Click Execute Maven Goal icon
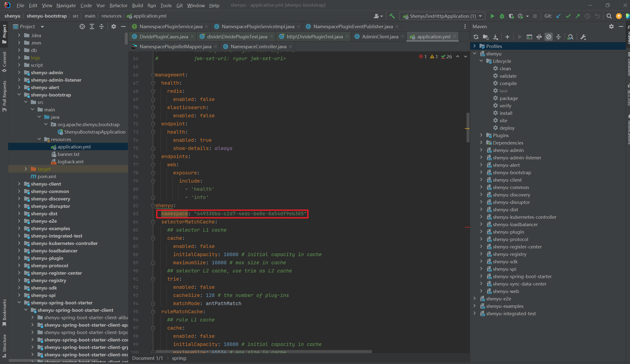The image size is (630, 364). tap(529, 37)
